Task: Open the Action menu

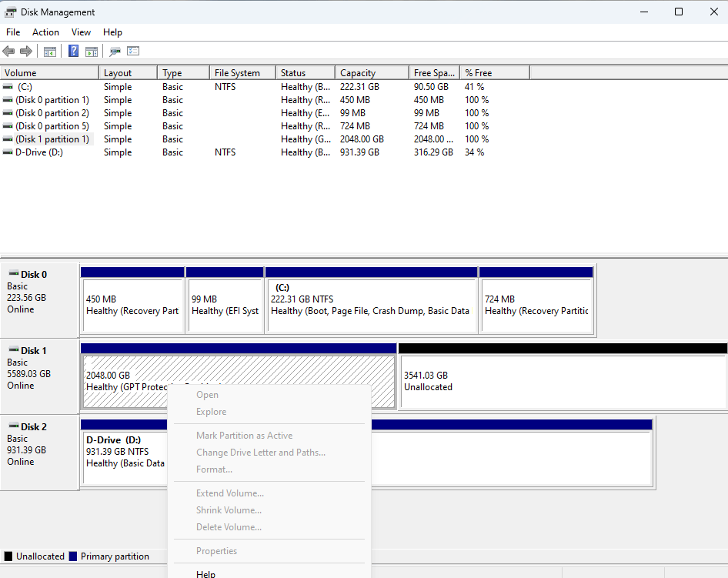Action: click(45, 32)
